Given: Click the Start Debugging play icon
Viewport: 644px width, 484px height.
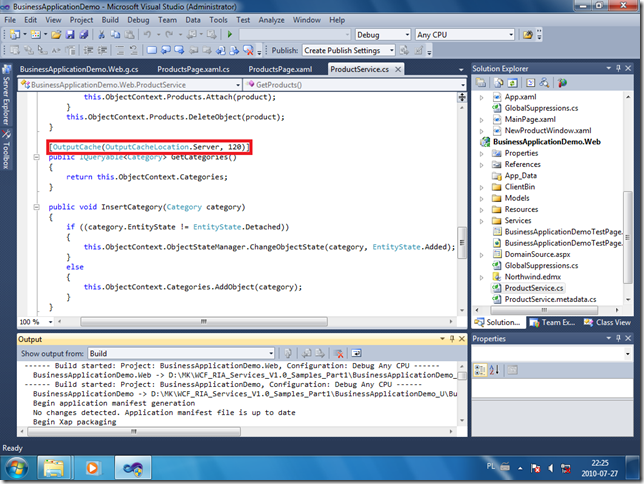Looking at the screenshot, I should (x=230, y=34).
